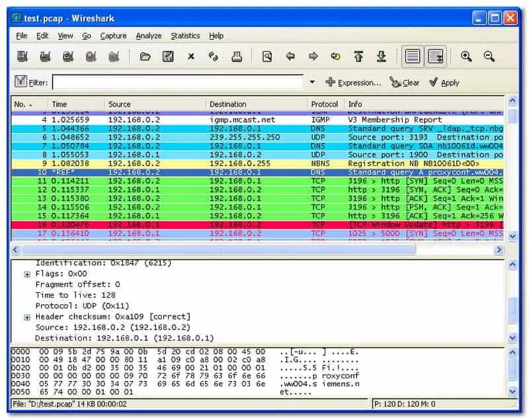Select packet 11 TCP SYN row
The width and height of the screenshot is (529, 420).
coord(257,181)
